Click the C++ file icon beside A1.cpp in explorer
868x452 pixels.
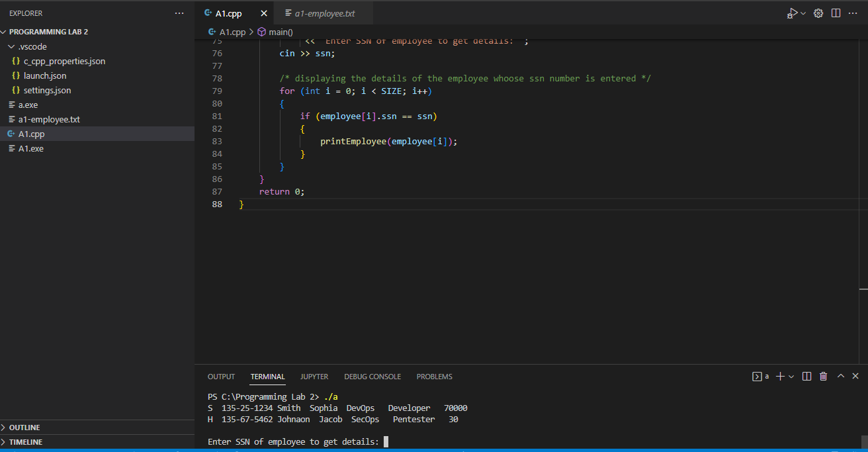[11, 134]
